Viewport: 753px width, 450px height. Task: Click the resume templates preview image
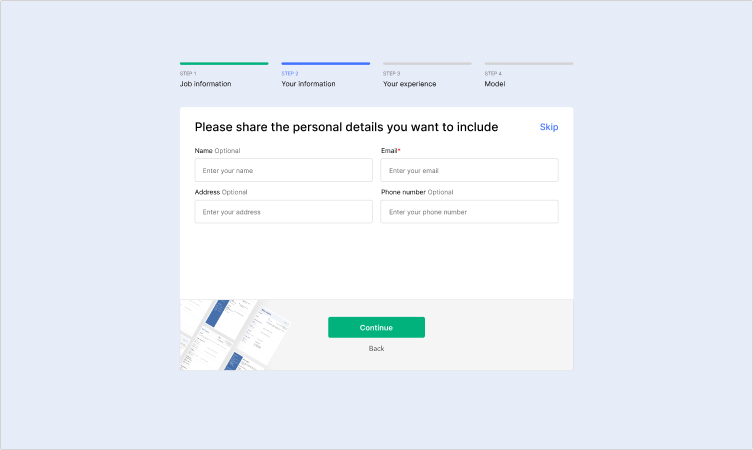[234, 335]
